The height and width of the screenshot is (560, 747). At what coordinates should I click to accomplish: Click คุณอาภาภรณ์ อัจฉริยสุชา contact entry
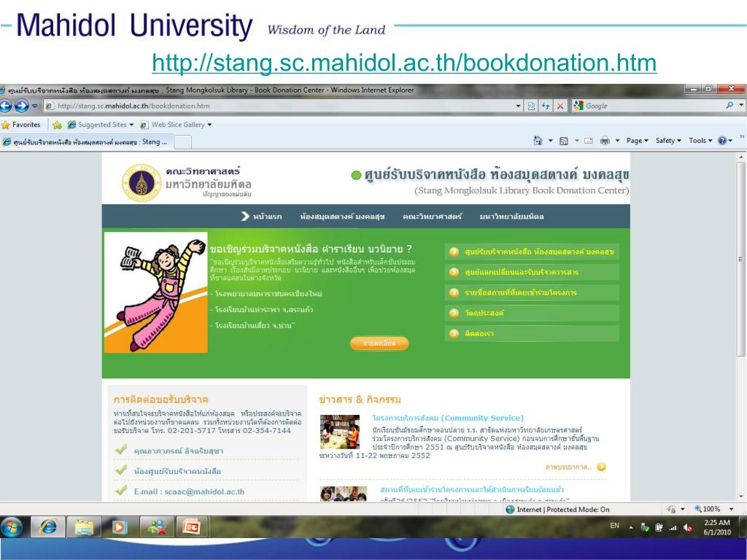click(x=178, y=451)
